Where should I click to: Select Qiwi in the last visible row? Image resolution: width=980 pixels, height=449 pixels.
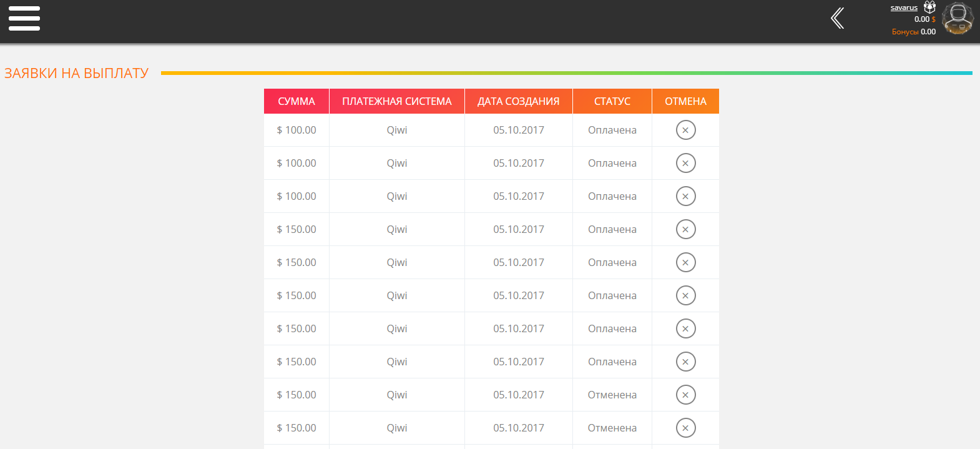tap(397, 428)
